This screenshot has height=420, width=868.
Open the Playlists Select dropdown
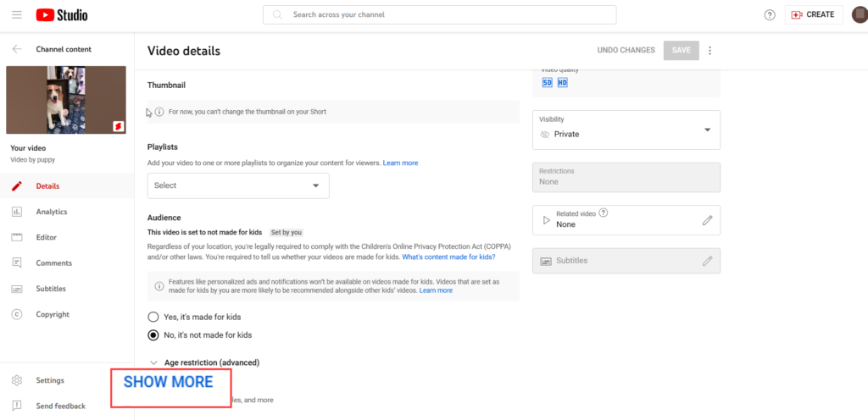238,185
